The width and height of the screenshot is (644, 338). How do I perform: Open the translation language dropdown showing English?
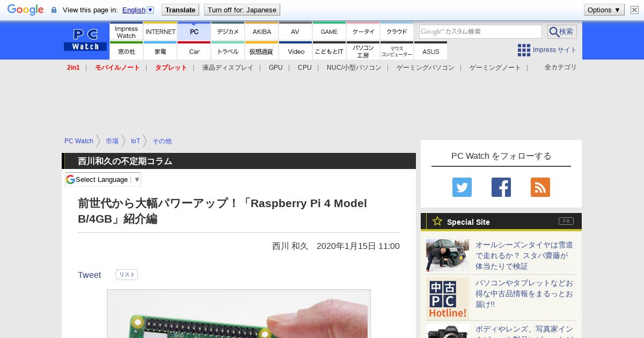[x=138, y=10]
